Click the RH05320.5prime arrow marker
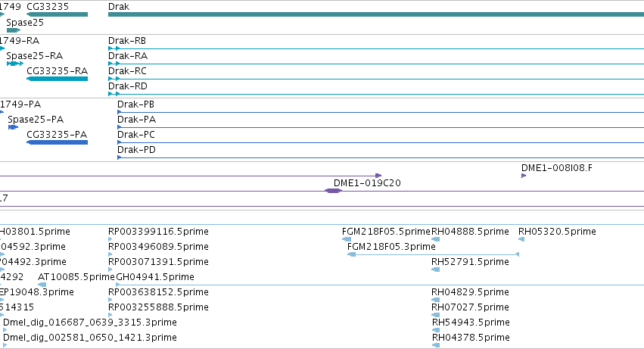Viewport: 644px width, 349px height. [x=521, y=239]
